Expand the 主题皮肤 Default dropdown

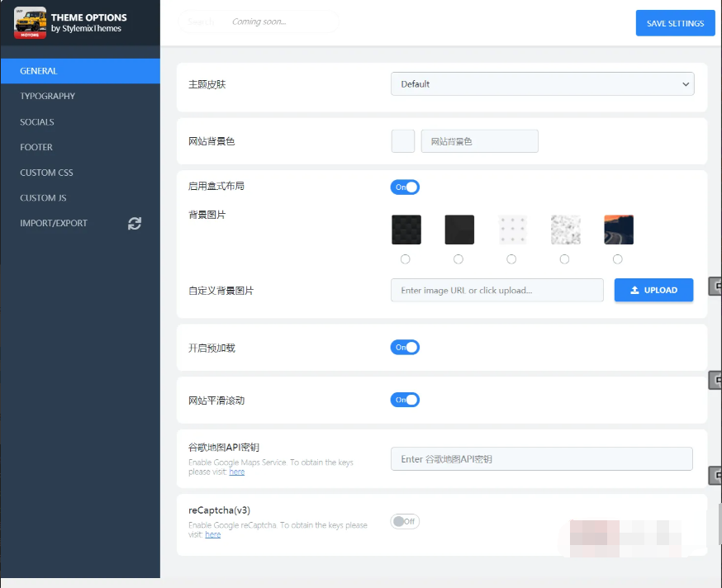(543, 83)
